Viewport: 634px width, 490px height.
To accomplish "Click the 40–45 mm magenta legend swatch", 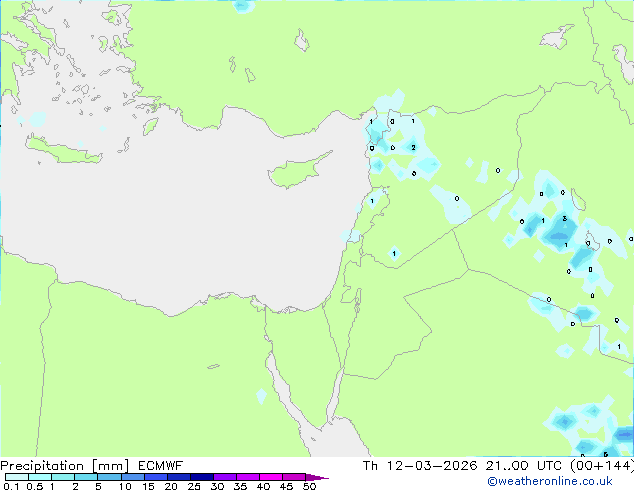I will [271, 477].
